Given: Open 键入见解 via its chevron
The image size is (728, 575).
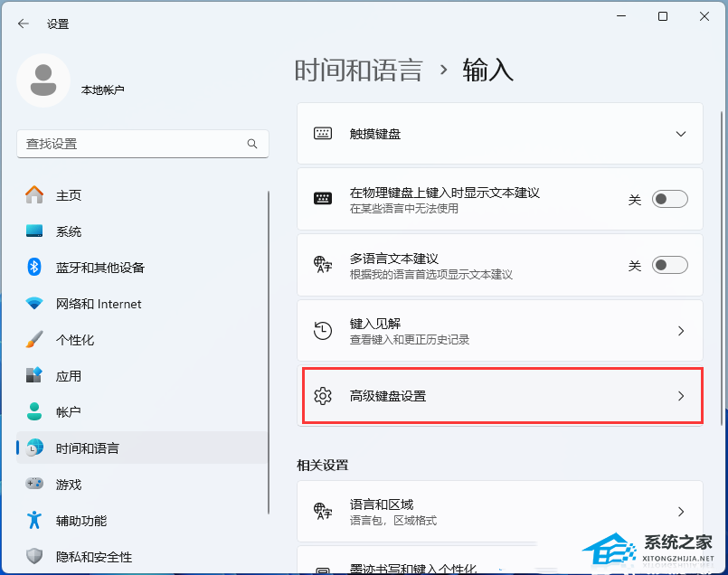Looking at the screenshot, I should [x=681, y=331].
